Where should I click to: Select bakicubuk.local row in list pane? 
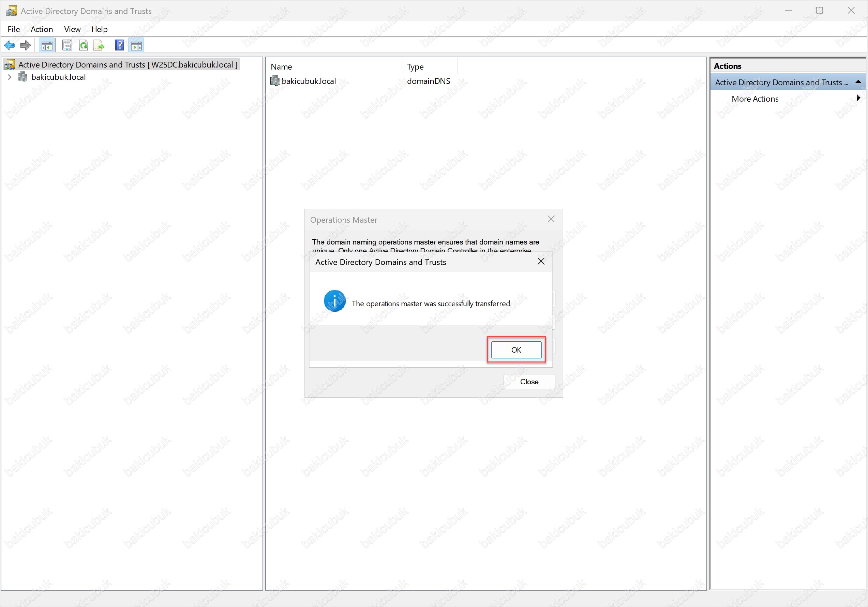coord(309,80)
